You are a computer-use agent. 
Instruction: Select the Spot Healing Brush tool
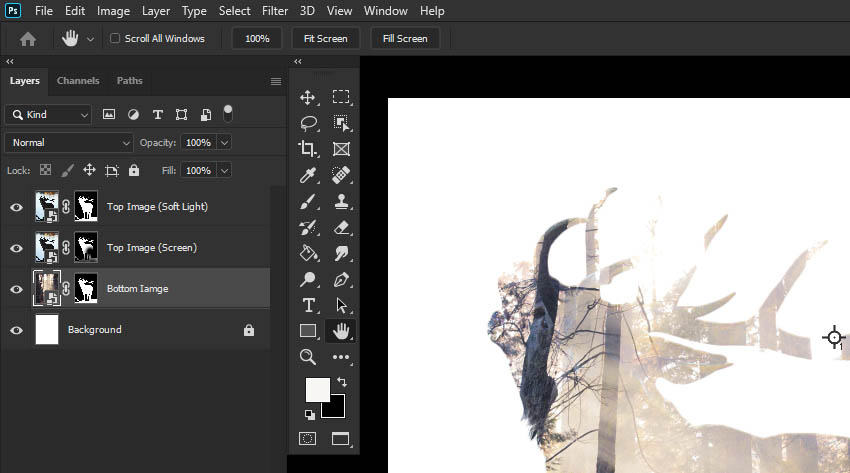(x=341, y=174)
